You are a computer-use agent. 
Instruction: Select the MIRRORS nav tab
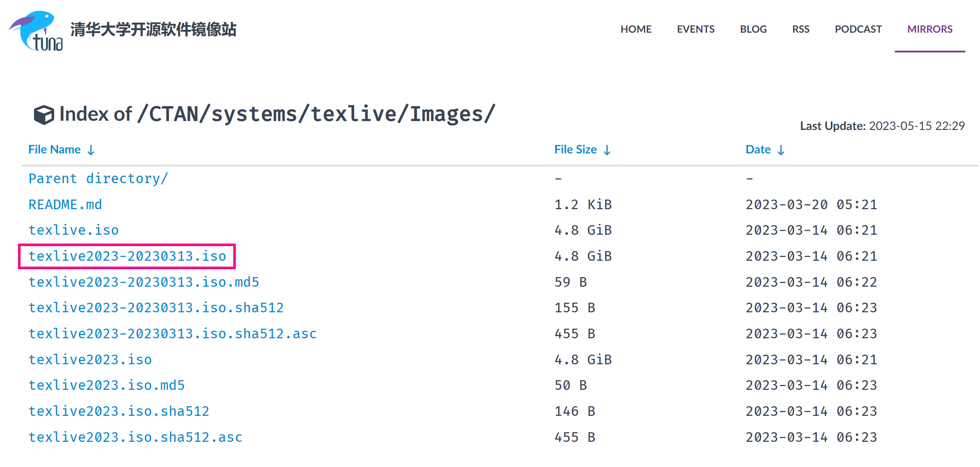coord(930,29)
